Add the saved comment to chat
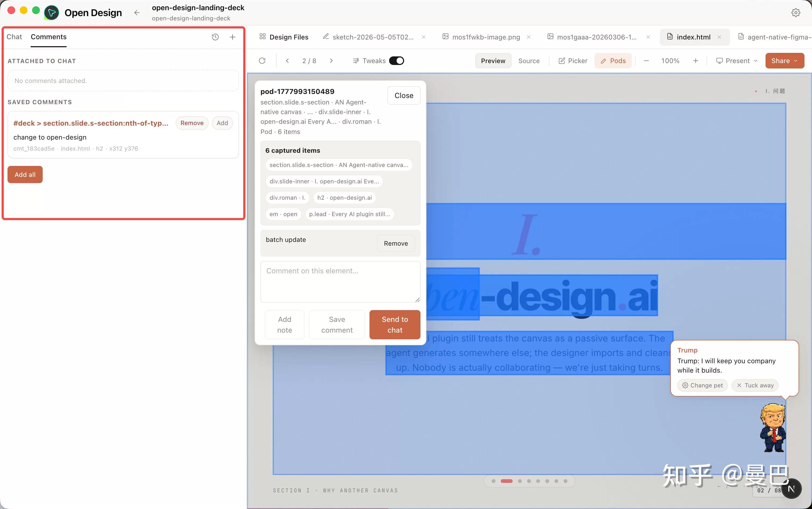812x509 pixels. (222, 123)
